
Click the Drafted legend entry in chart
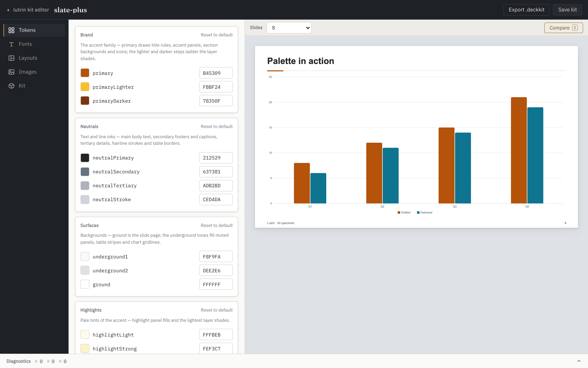tap(404, 212)
